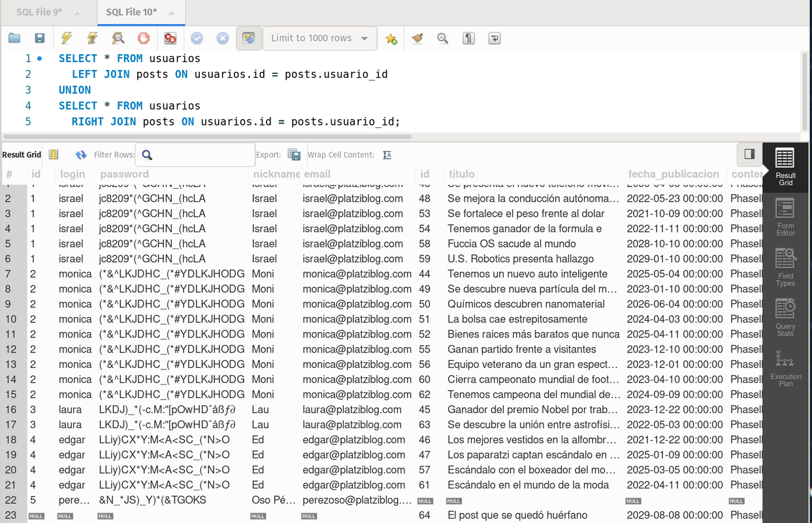The image size is (812, 523).
Task: Close the SQL File 10* tab
Action: tap(171, 12)
